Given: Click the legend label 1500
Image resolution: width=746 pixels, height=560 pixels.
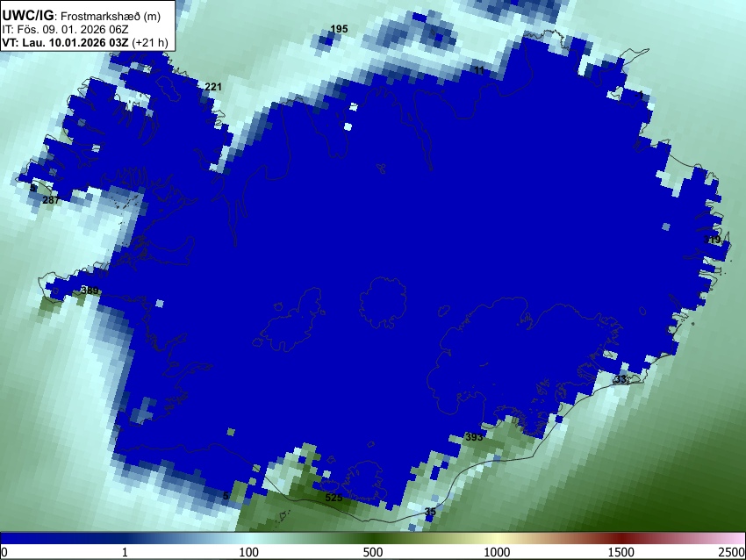Looking at the screenshot, I should click(621, 552).
